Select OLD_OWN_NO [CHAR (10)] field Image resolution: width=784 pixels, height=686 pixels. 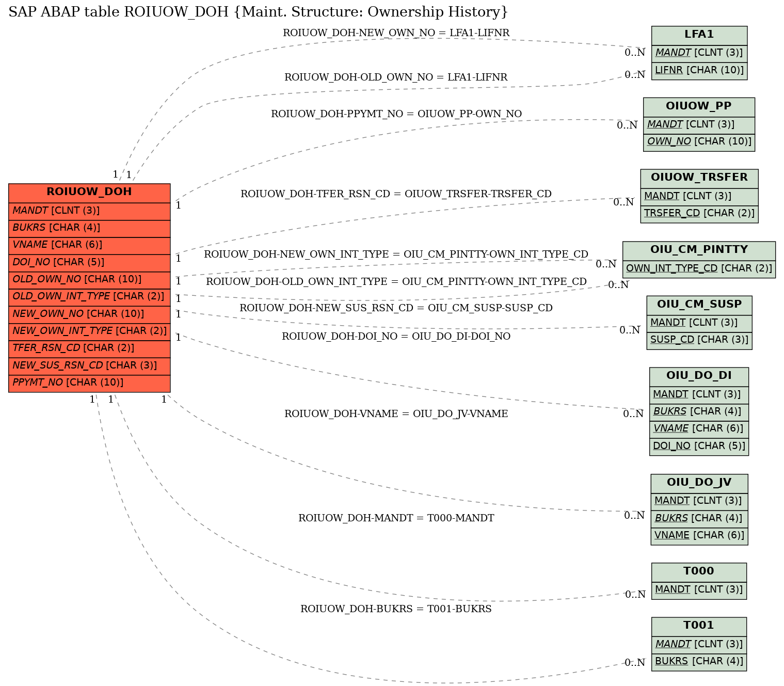[89, 280]
